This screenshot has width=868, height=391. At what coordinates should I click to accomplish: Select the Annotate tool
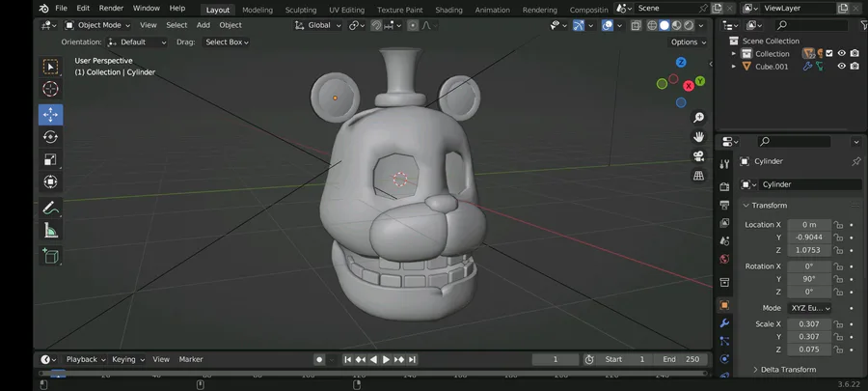tap(50, 208)
